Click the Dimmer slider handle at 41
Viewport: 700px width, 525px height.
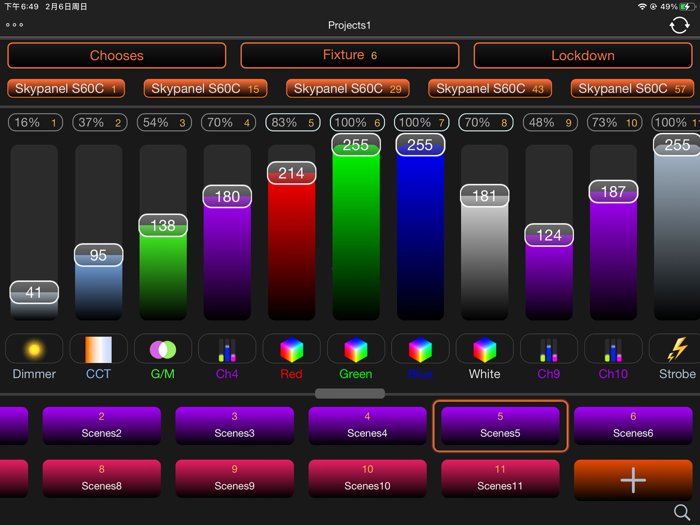34,292
